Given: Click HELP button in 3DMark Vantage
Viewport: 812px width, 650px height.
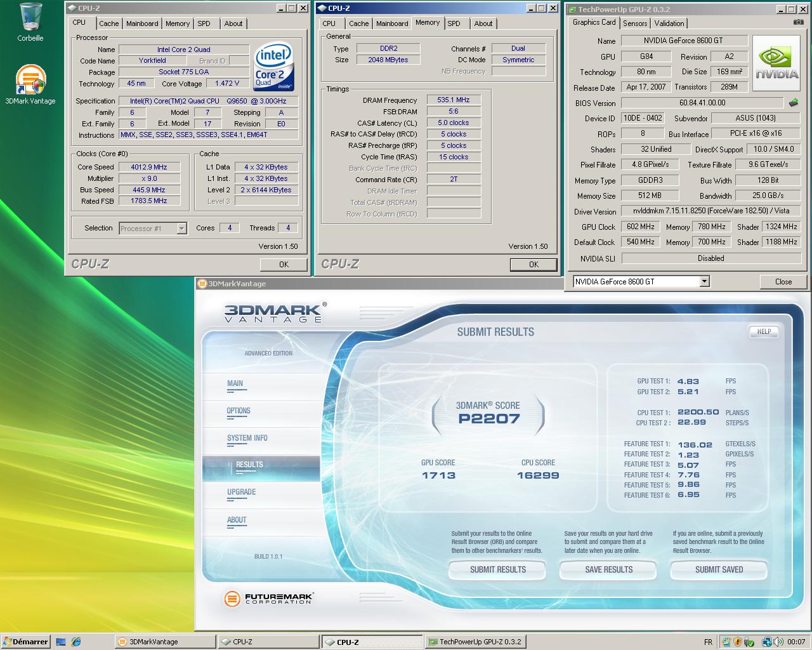Looking at the screenshot, I should tap(764, 331).
